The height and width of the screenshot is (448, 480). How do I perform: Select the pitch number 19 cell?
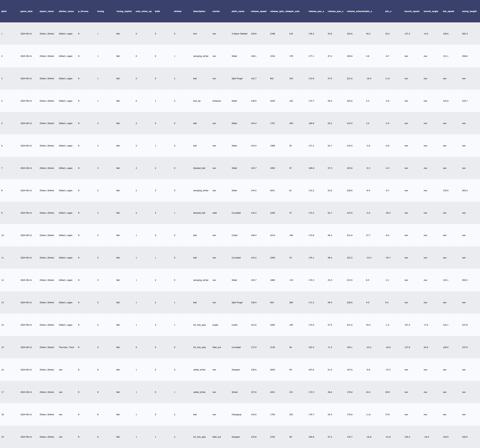pos(2,437)
